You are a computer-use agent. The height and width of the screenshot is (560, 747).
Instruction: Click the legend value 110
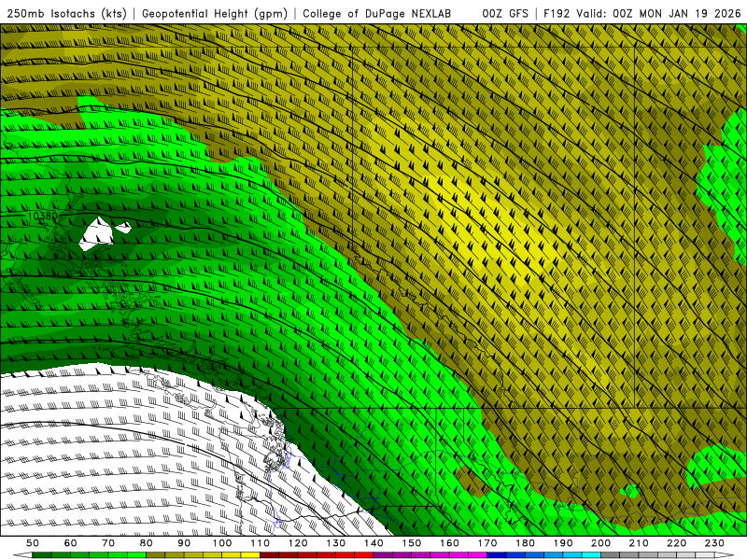coord(261,543)
